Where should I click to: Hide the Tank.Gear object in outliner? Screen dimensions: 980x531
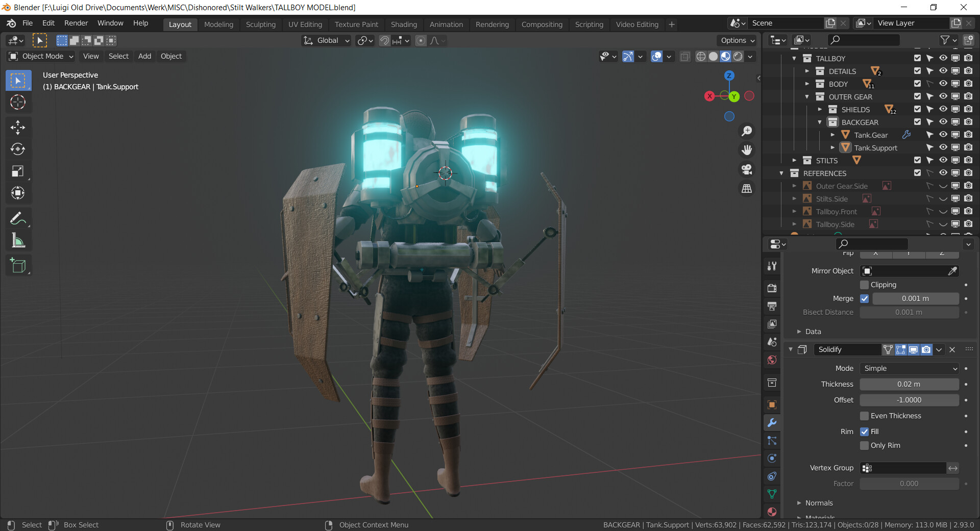click(x=943, y=135)
